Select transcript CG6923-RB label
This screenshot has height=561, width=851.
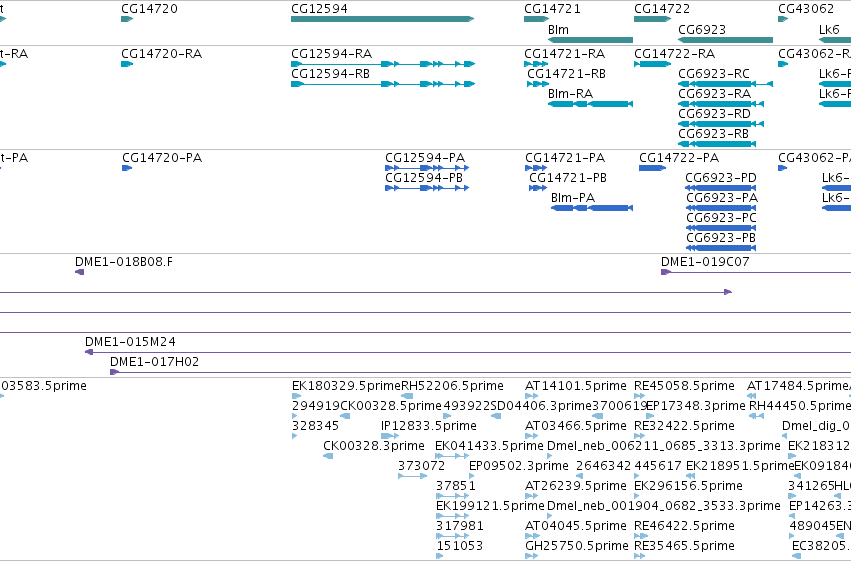point(713,134)
